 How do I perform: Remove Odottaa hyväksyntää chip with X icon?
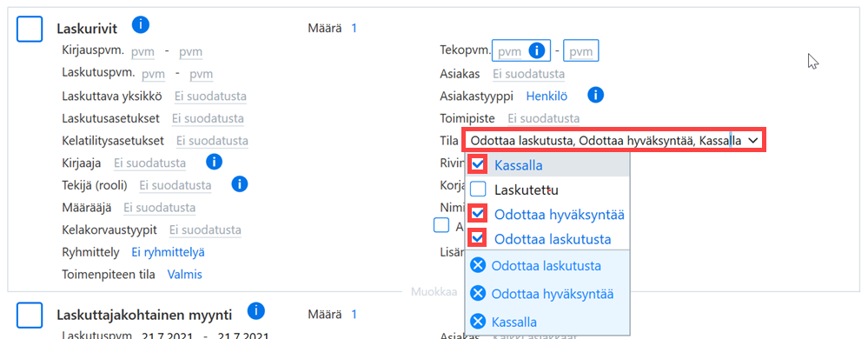(x=478, y=293)
